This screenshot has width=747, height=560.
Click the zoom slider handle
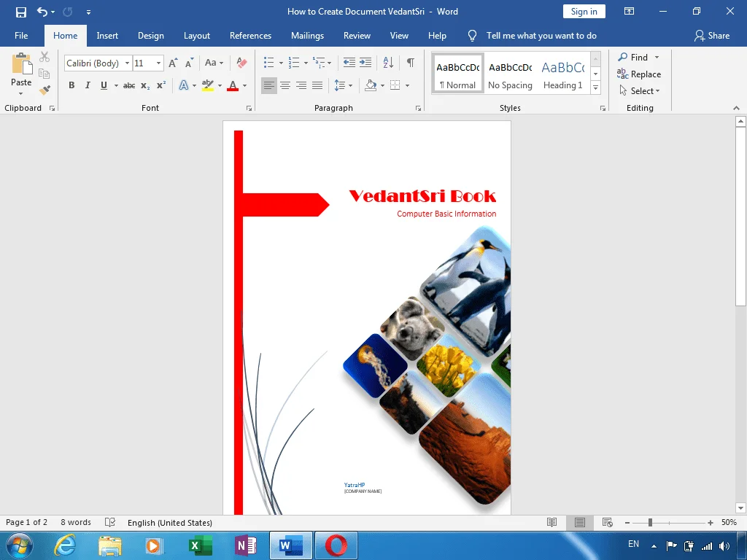650,523
